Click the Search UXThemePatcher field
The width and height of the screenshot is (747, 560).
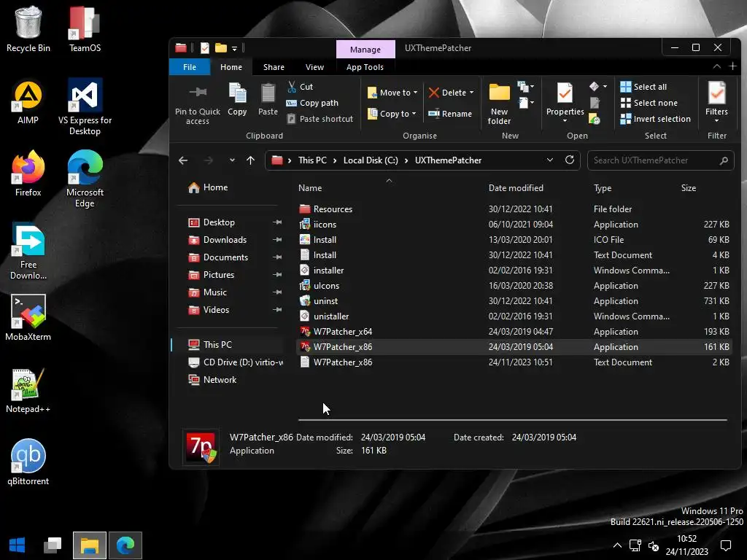(x=660, y=160)
